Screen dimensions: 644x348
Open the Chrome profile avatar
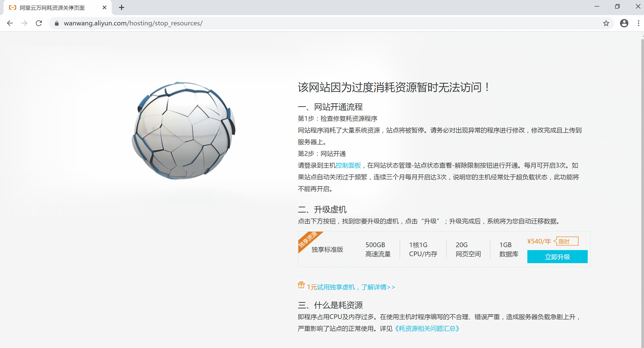coord(624,23)
